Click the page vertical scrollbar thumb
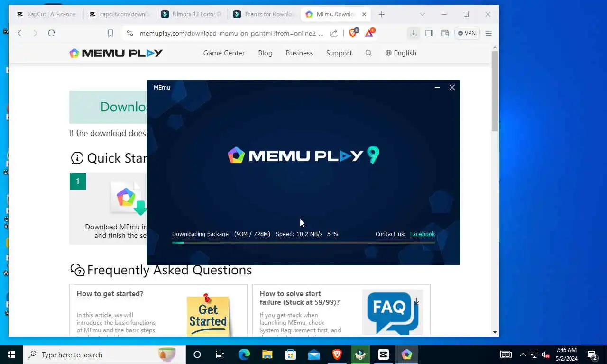 click(x=495, y=90)
